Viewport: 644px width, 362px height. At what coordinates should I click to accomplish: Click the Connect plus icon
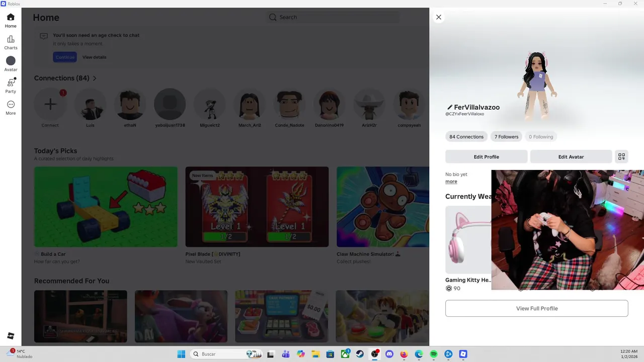(50, 104)
